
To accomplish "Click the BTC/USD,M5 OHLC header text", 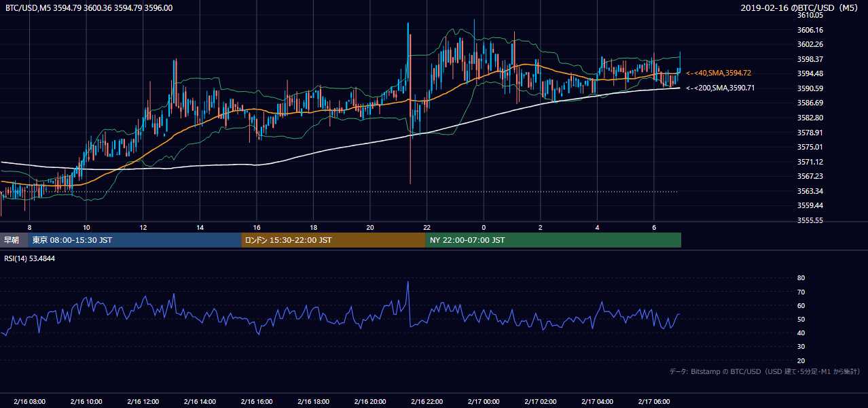I will click(89, 8).
